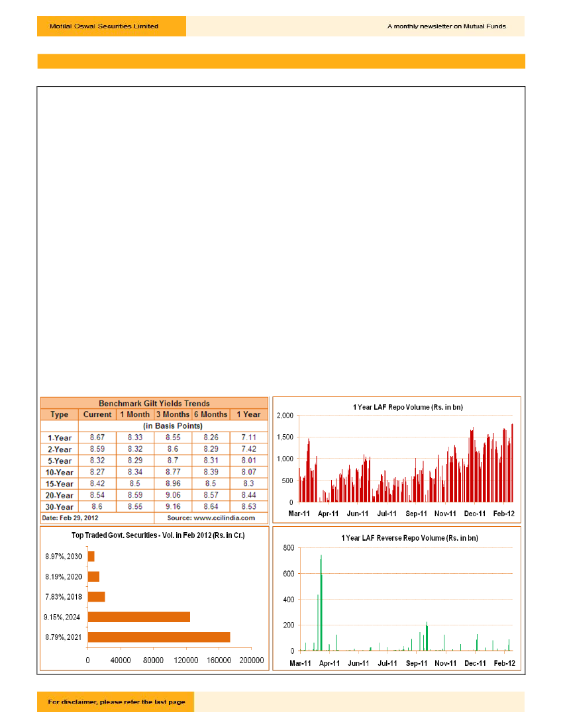This screenshot has height=728, width=563.
Task: Click the '3 Months' column header
Action: 172,414
